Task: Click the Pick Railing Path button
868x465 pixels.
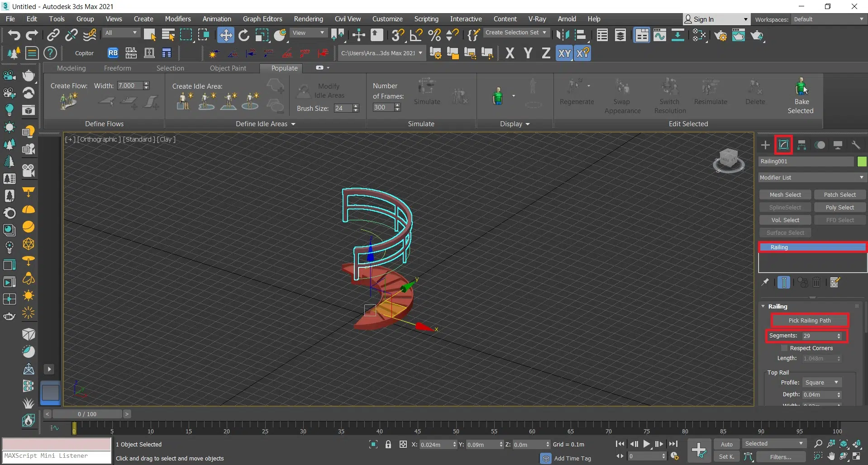Action: pyautogui.click(x=809, y=320)
